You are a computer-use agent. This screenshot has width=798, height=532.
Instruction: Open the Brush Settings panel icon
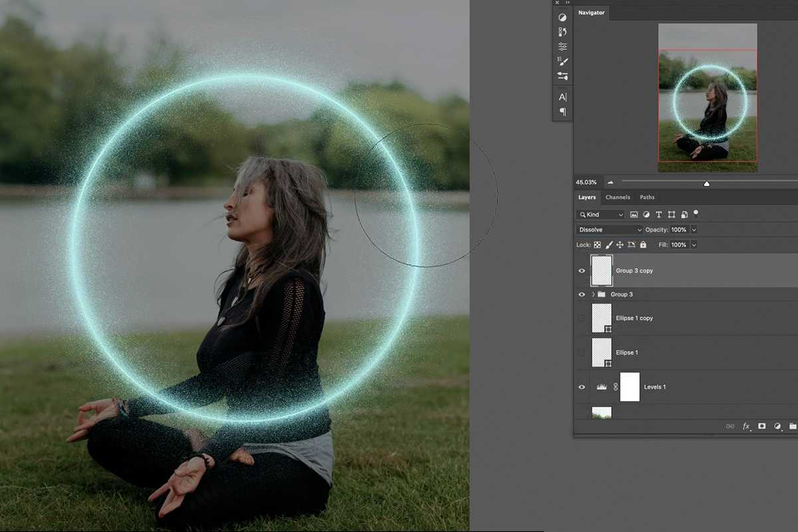pyautogui.click(x=563, y=61)
